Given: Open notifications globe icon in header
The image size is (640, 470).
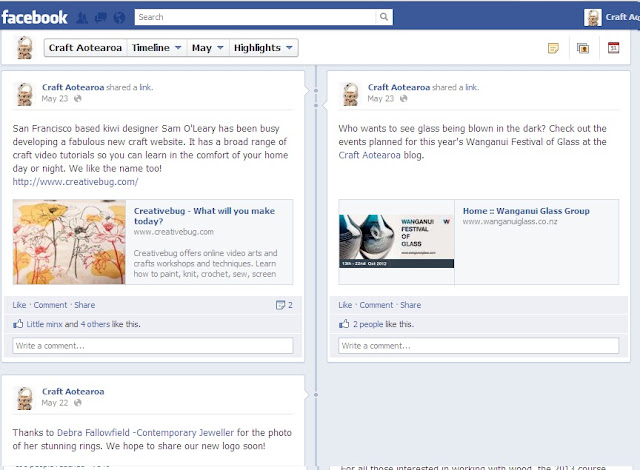Looking at the screenshot, I should (119, 18).
